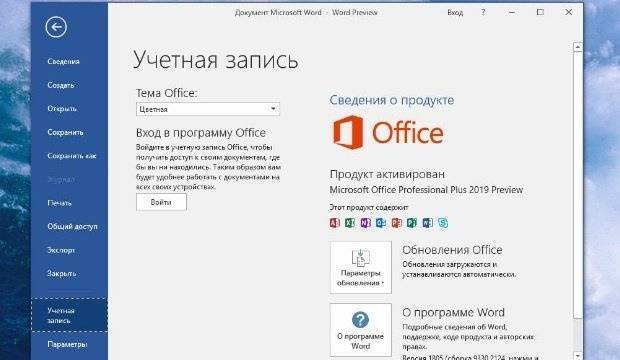620x360 pixels.
Task: Click the blue Outlook product icon
Action: (x=381, y=223)
